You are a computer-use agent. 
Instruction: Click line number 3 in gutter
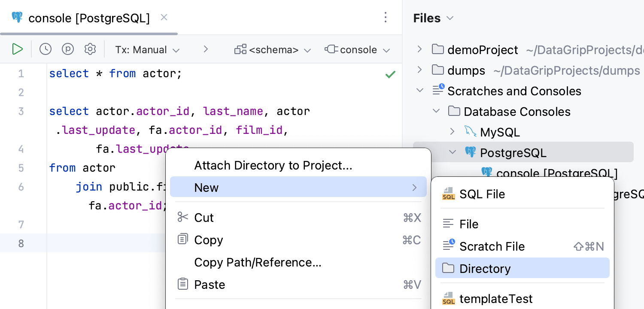21,112
